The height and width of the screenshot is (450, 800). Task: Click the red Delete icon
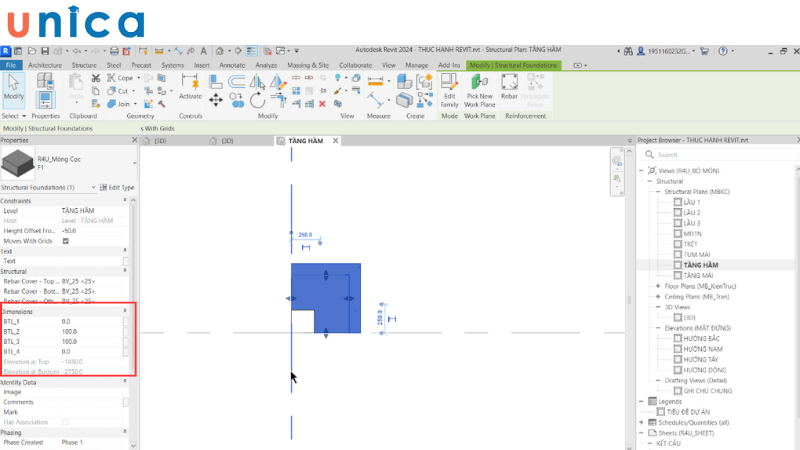click(x=322, y=103)
